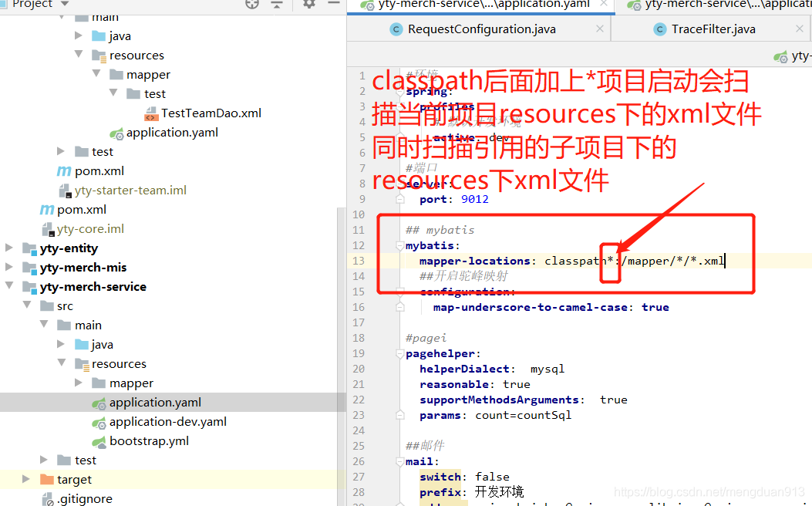
Task: Open the Project view dropdown arrow
Action: [x=65, y=4]
